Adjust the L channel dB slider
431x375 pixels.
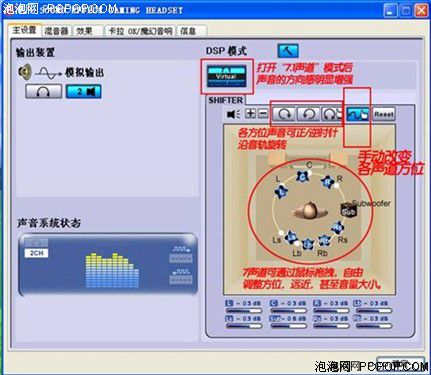coord(244,310)
